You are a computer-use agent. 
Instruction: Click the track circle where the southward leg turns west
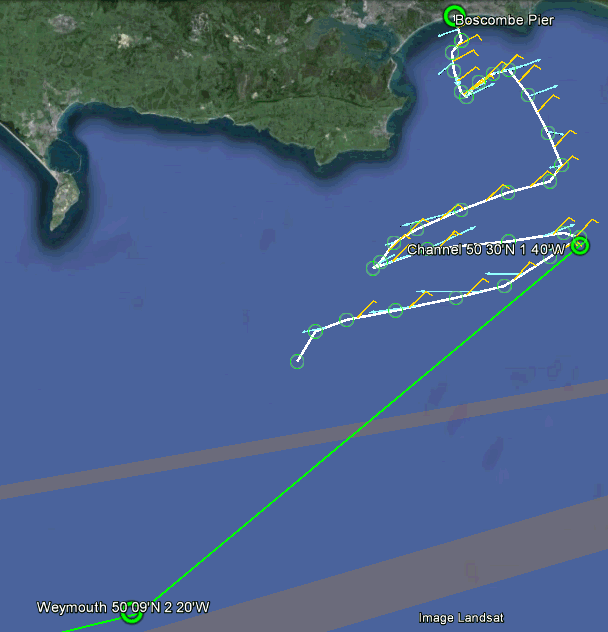[x=550, y=181]
